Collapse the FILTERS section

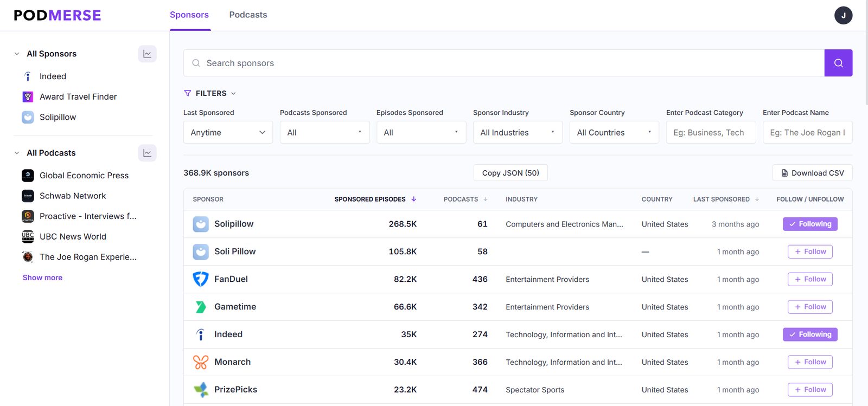[210, 93]
